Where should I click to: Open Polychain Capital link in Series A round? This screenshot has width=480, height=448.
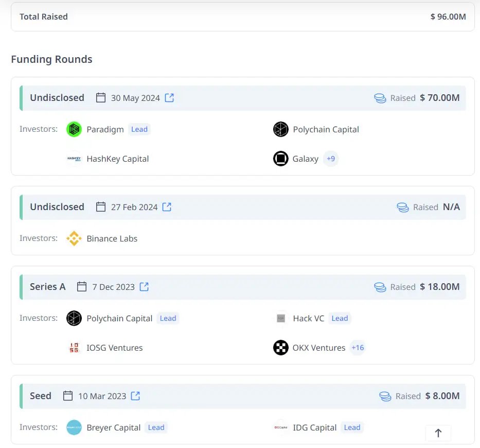[x=119, y=319]
